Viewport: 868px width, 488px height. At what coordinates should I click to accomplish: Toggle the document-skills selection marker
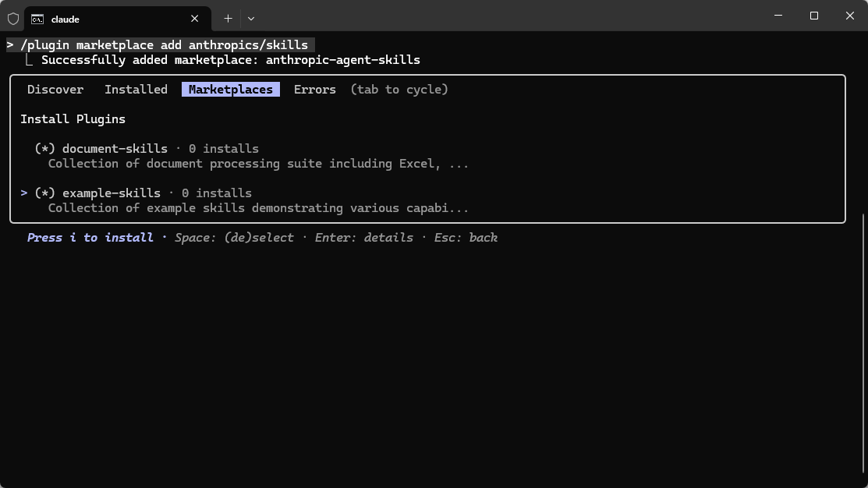pos(45,149)
